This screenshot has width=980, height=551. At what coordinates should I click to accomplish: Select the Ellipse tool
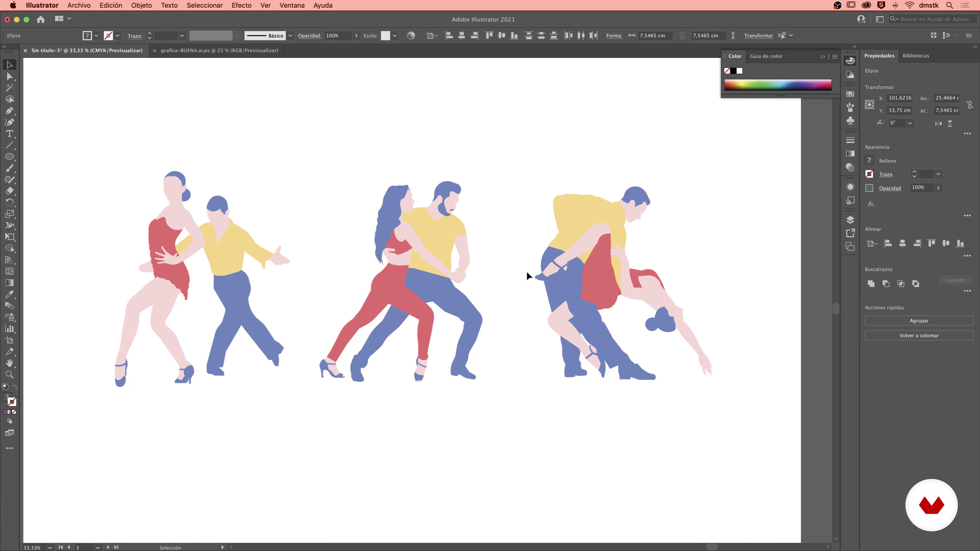click(9, 157)
